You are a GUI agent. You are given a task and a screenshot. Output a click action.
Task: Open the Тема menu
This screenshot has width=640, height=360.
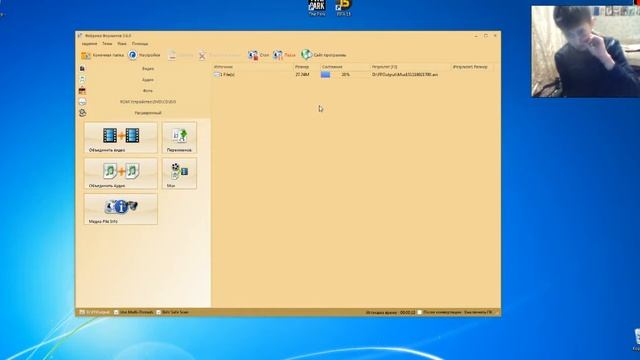(x=107, y=44)
